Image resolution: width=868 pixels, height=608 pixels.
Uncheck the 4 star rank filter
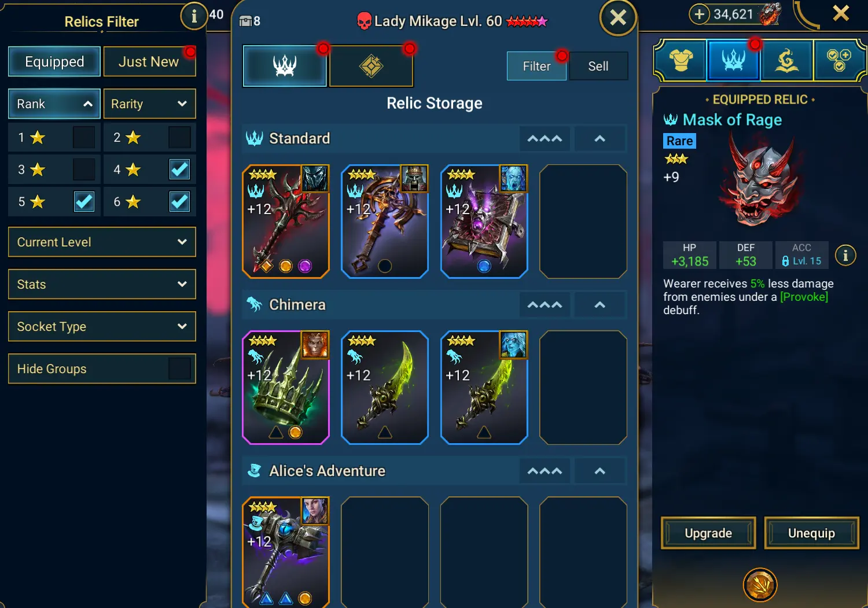179,169
